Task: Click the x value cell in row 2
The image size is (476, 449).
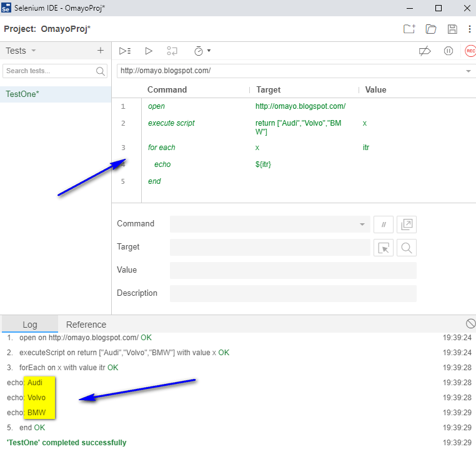Action: click(365, 123)
